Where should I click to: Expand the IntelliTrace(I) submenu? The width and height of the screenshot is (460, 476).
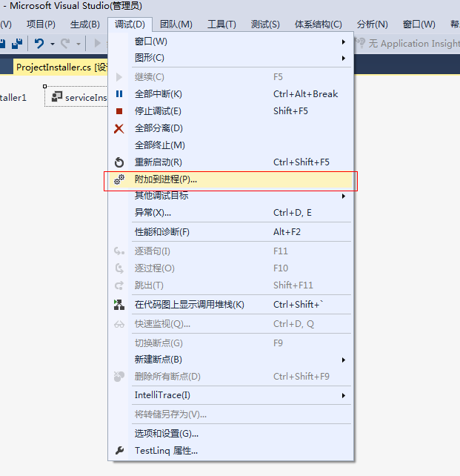(343, 395)
